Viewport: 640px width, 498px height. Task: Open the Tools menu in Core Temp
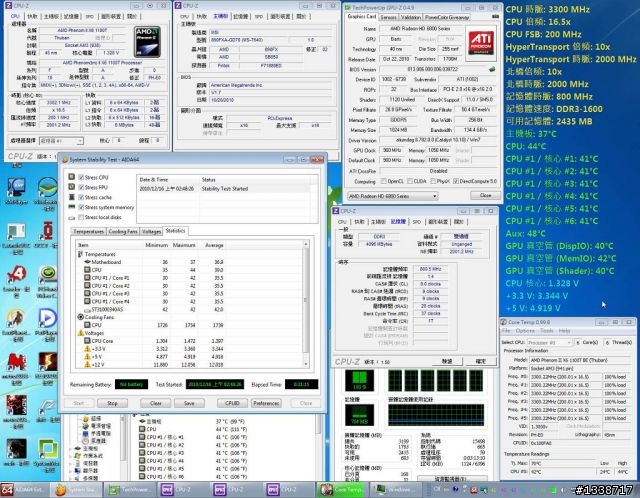(x=547, y=331)
